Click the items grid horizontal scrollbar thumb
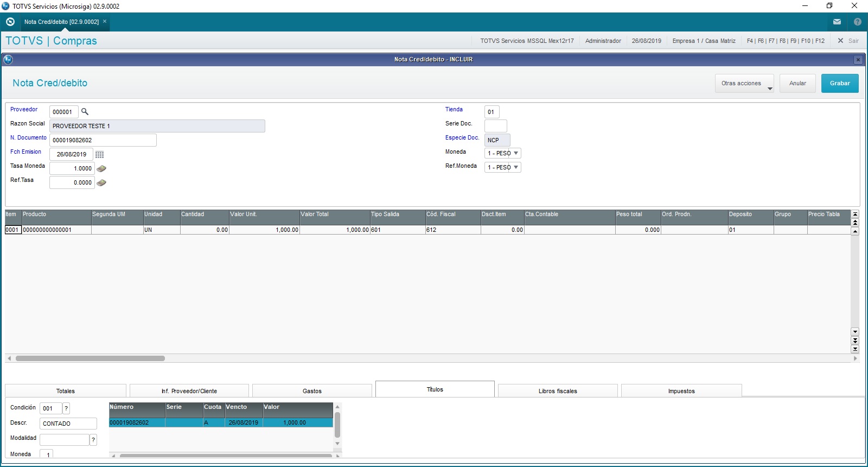 [x=90, y=358]
